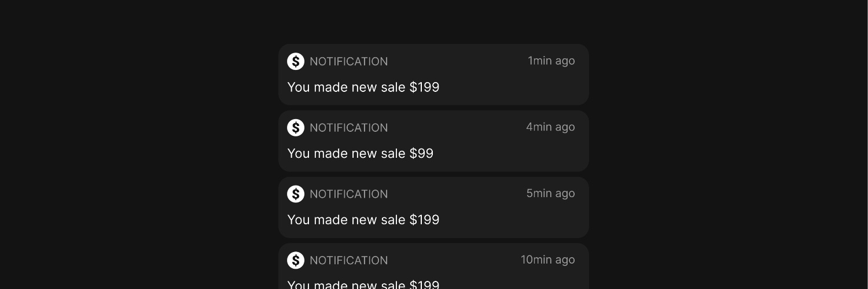Open the partially visible sale message in the bottom card
This screenshot has height=289, width=868.
pos(363,284)
